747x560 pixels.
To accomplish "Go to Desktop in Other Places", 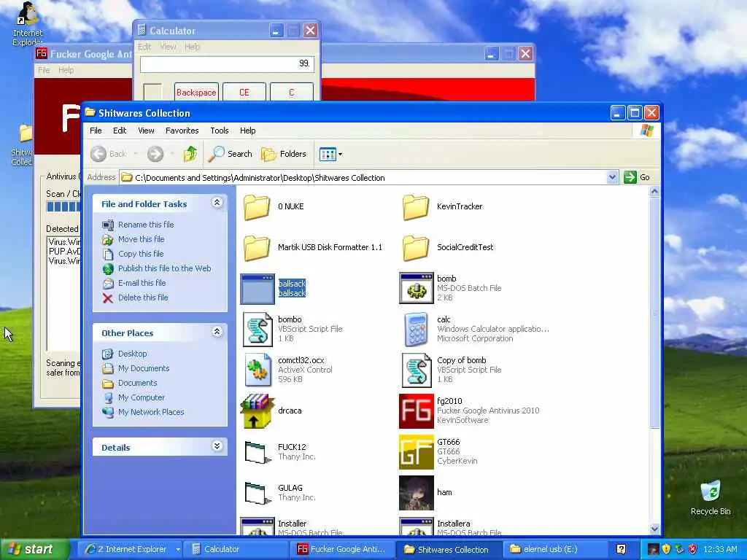I will pyautogui.click(x=133, y=354).
